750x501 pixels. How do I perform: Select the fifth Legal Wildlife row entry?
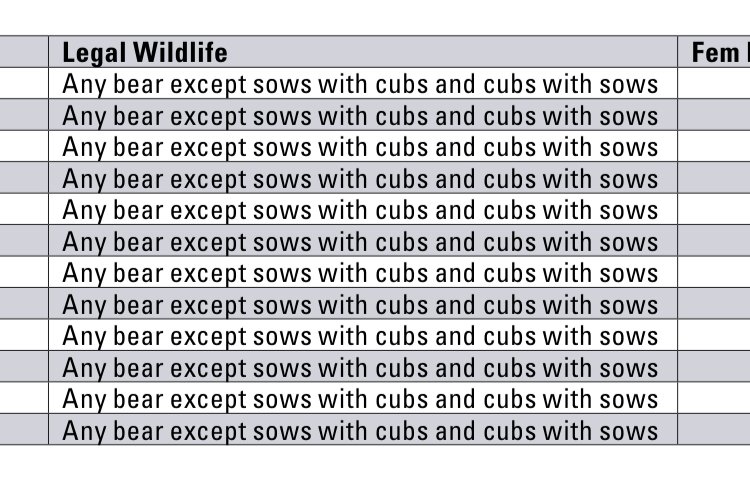pos(363,210)
